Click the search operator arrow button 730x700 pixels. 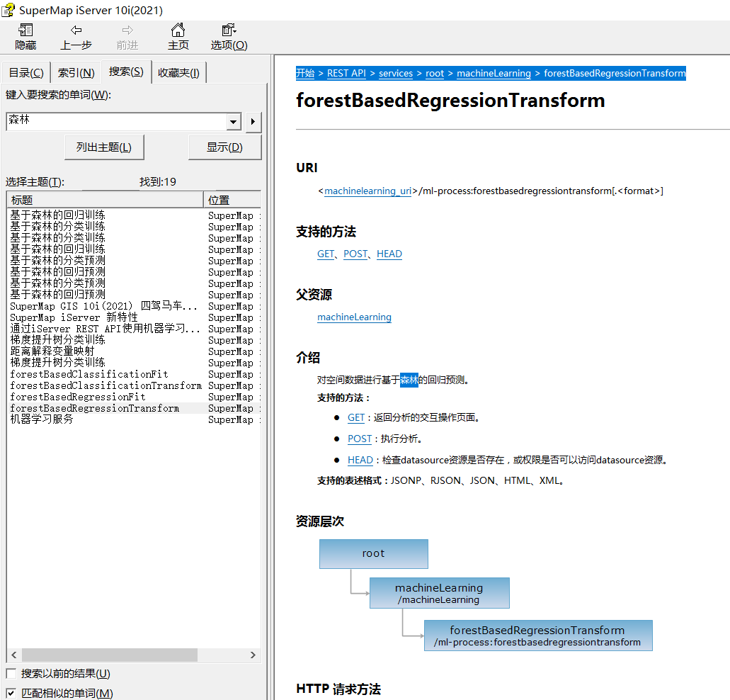point(253,122)
